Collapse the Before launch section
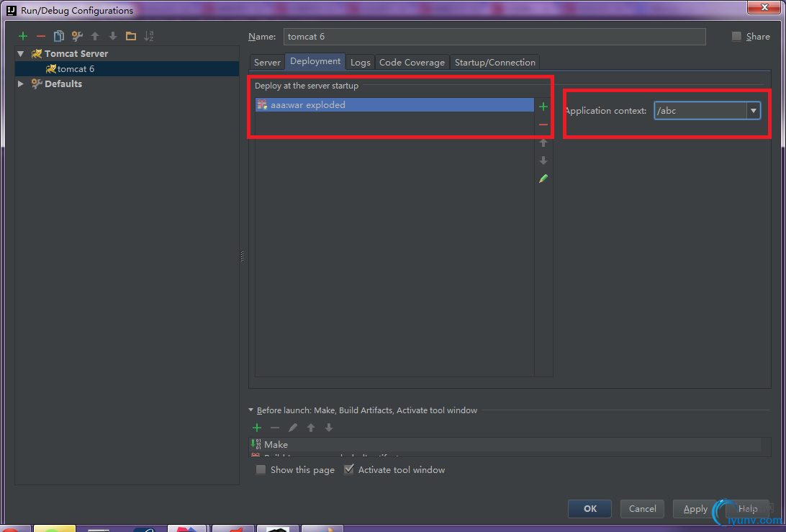 point(250,410)
